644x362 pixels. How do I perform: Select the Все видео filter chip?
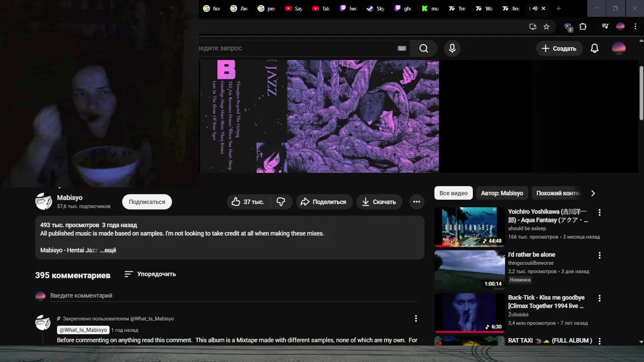(453, 193)
